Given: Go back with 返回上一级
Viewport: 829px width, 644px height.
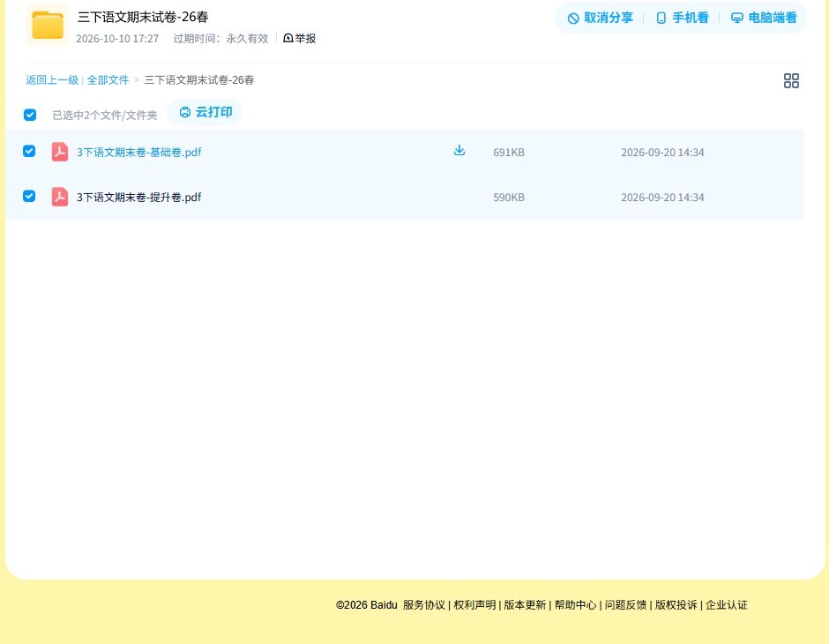Looking at the screenshot, I should (x=52, y=80).
